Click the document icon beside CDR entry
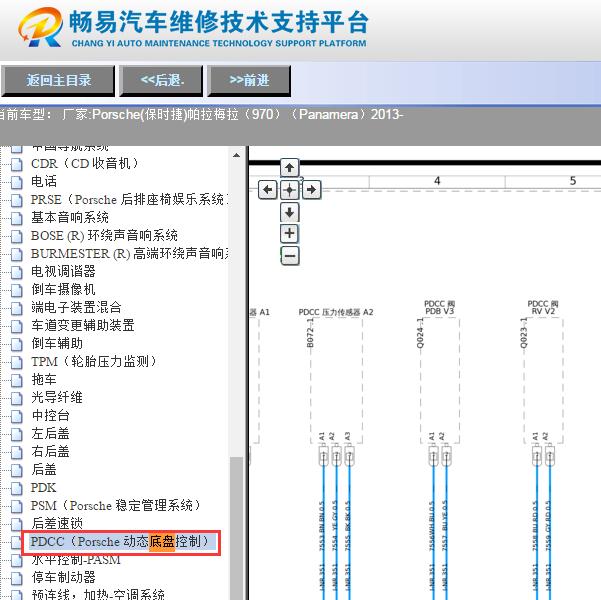This screenshot has width=601, height=600. [16, 164]
